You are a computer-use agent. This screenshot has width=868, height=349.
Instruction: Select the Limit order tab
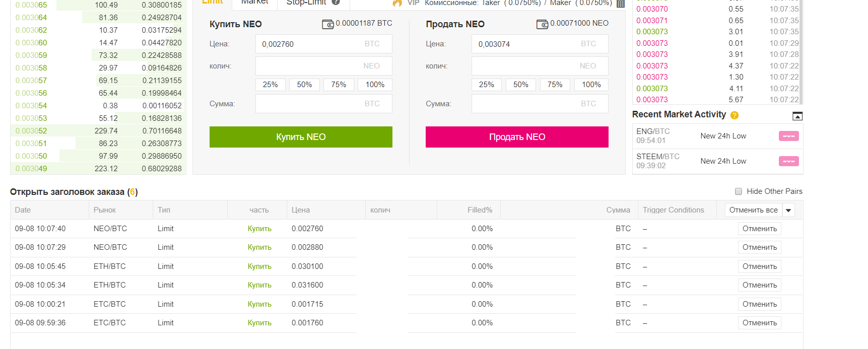(212, 2)
